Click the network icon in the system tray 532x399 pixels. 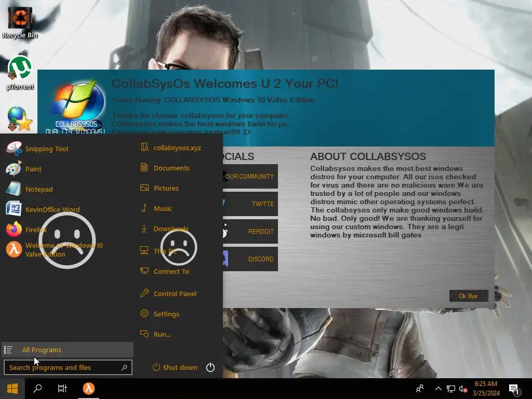click(450, 389)
